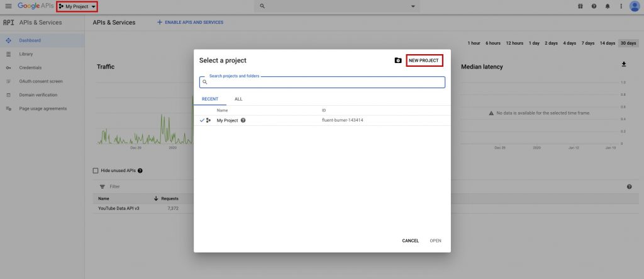Download the median latency chart data
644x279 pixels.
[x=624, y=64]
